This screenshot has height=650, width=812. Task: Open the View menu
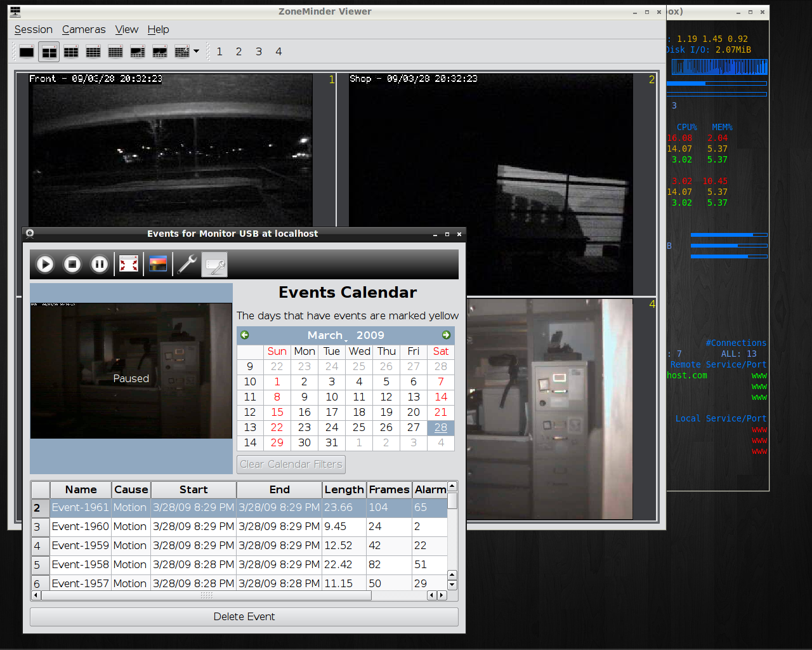pos(127,29)
